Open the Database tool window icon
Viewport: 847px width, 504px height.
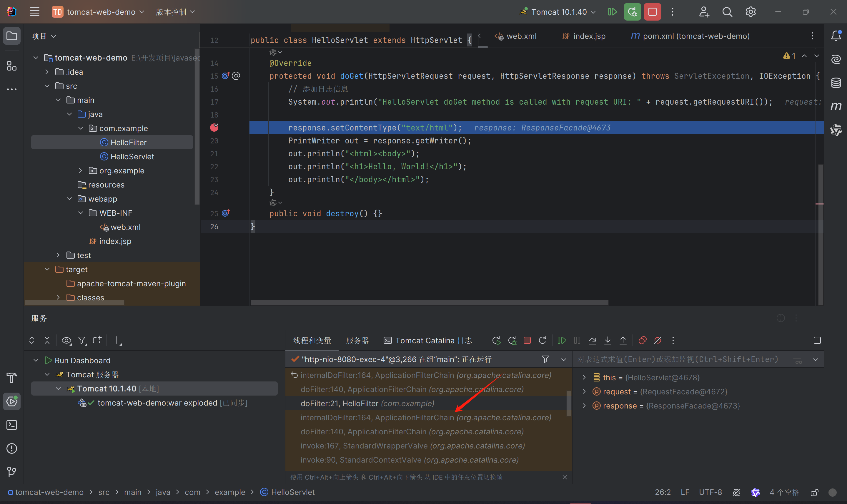click(836, 83)
